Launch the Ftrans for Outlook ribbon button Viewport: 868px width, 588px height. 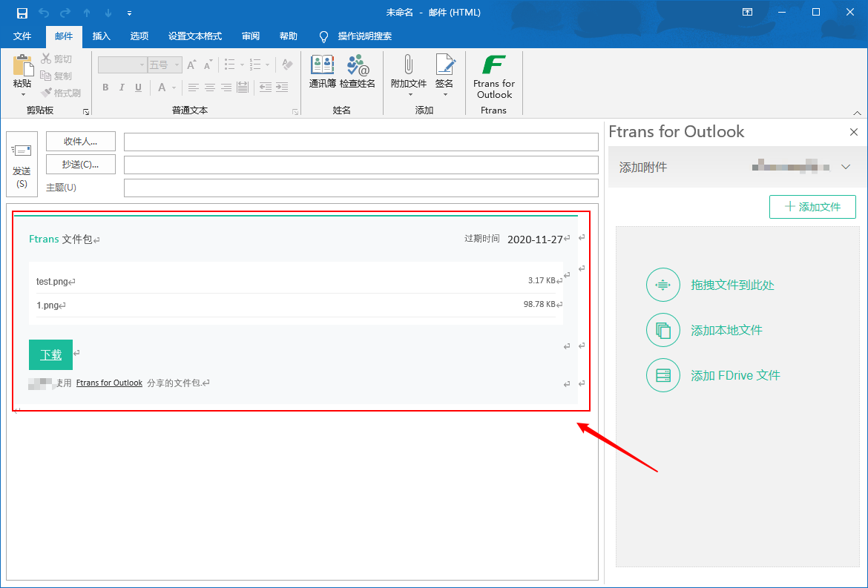click(494, 76)
